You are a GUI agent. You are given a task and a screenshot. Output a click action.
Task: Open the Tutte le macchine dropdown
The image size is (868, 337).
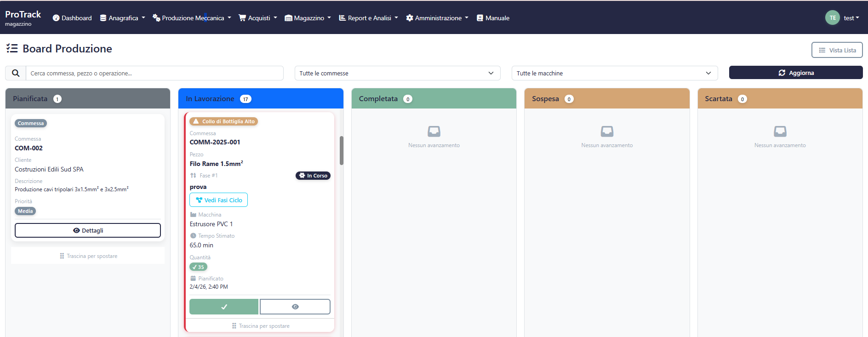[614, 73]
